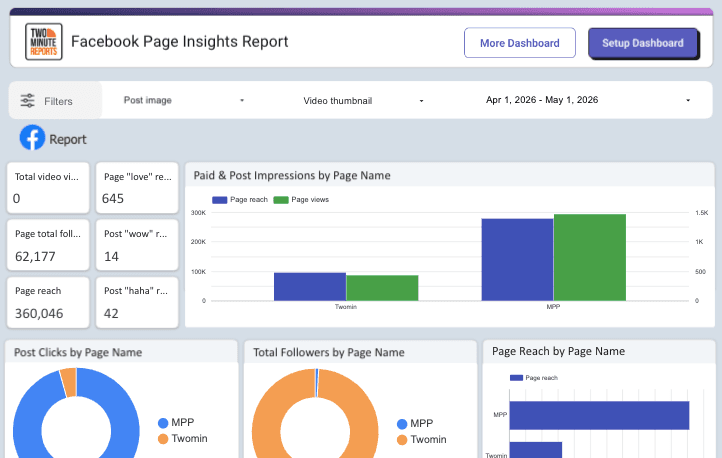The width and height of the screenshot is (722, 458).
Task: Click the orange Twomin slice of Post Clicks donut
Action: point(69,382)
